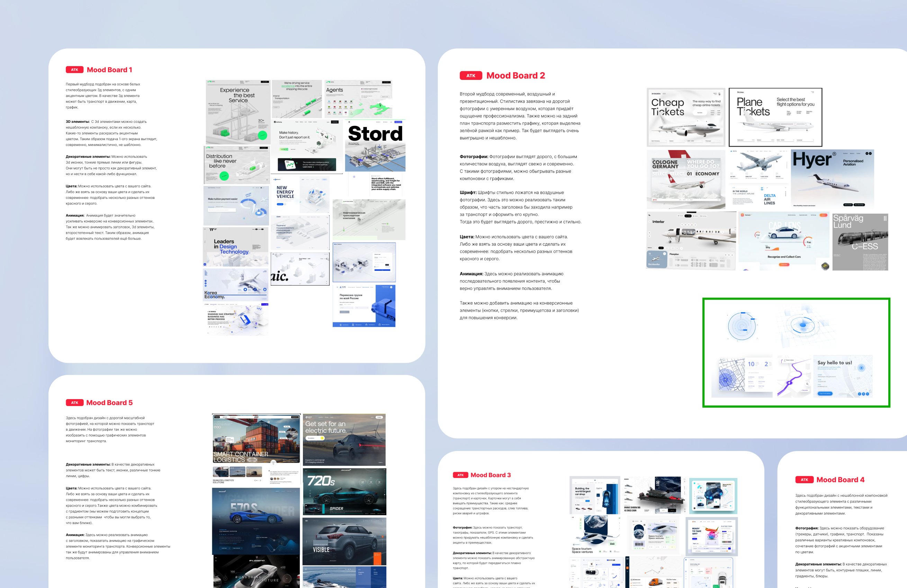Click the Cheap Tickets airplane thumbnail
Image resolution: width=907 pixels, height=588 pixels.
tap(685, 117)
